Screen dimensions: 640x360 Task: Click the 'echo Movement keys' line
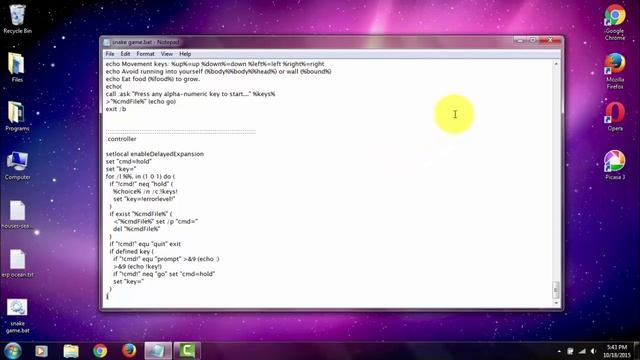(x=215, y=64)
